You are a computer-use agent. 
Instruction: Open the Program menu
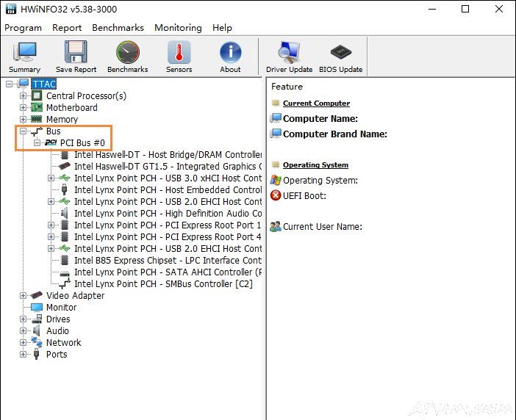(23, 28)
